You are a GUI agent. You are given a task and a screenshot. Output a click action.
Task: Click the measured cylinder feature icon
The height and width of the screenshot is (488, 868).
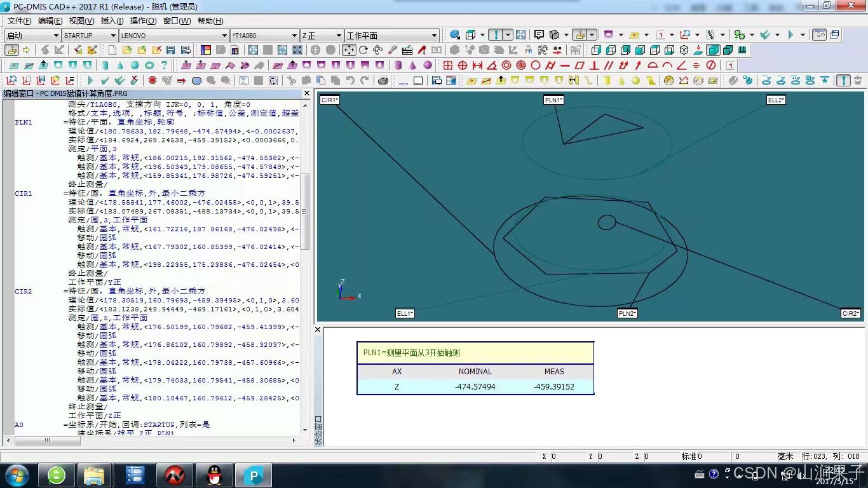point(105,65)
